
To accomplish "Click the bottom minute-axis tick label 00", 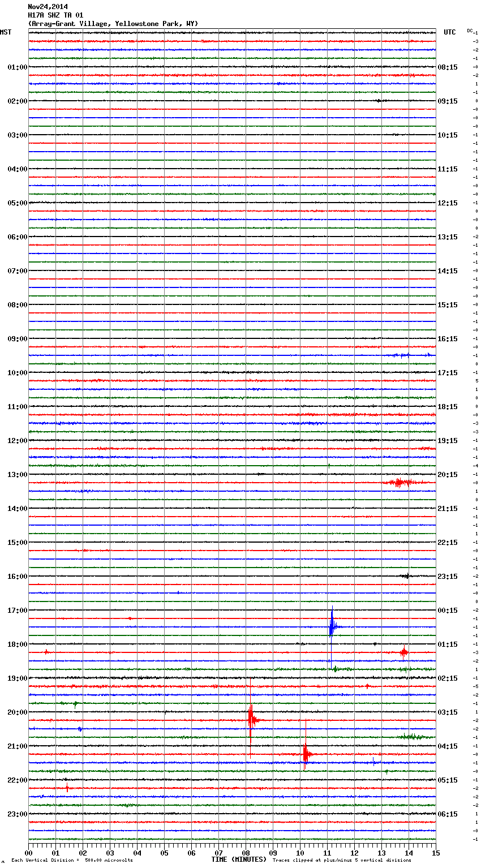I will coord(28,853).
